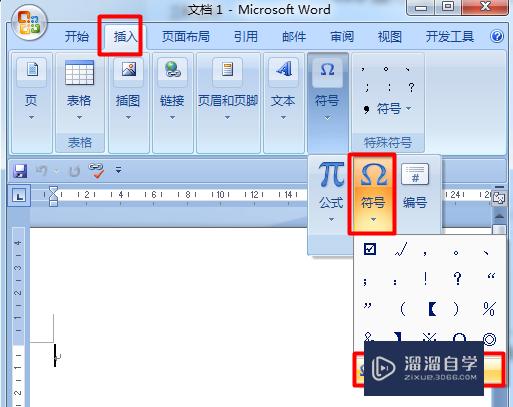The width and height of the screenshot is (513, 407).
Task: Insert the left black lenticular bracket 【
Action: [432, 309]
